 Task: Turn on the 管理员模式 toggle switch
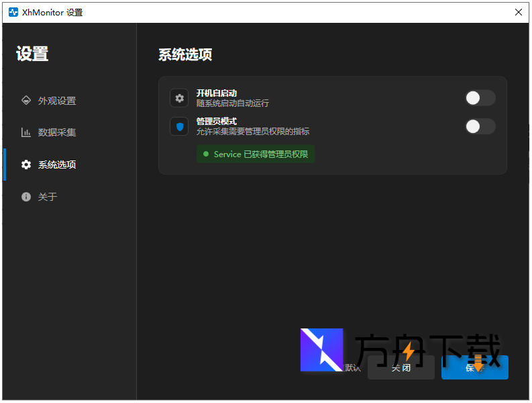click(x=480, y=126)
